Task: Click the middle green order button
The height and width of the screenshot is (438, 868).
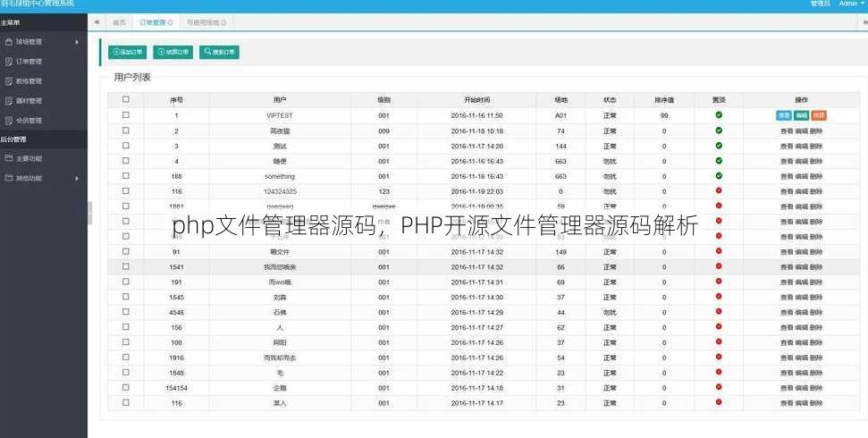Action: [173, 52]
